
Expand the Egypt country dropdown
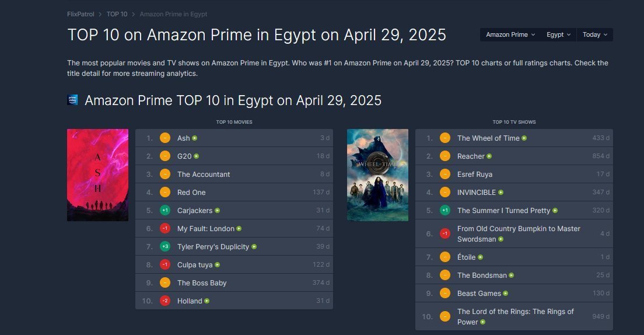[x=558, y=34]
